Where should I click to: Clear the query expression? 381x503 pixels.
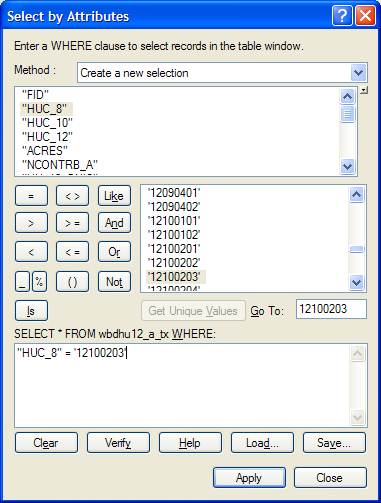point(46,443)
